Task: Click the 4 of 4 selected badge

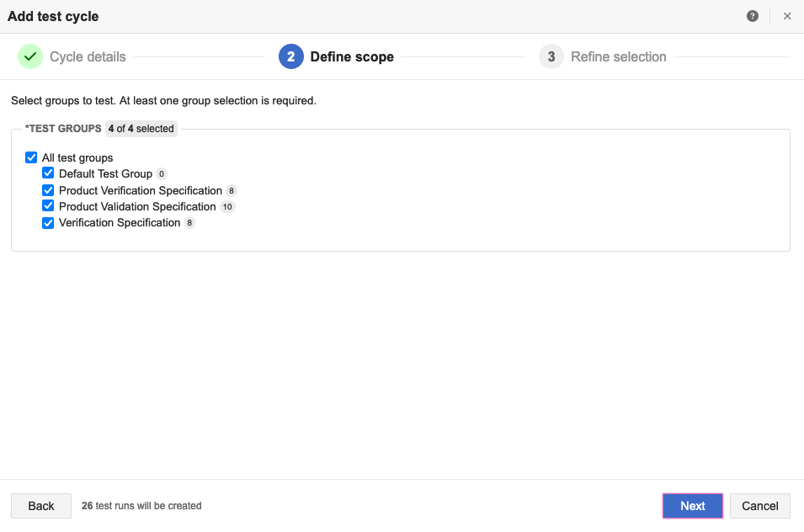Action: [141, 129]
